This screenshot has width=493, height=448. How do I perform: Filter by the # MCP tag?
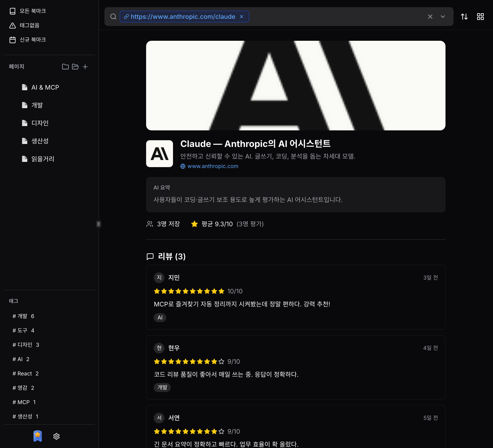[24, 402]
